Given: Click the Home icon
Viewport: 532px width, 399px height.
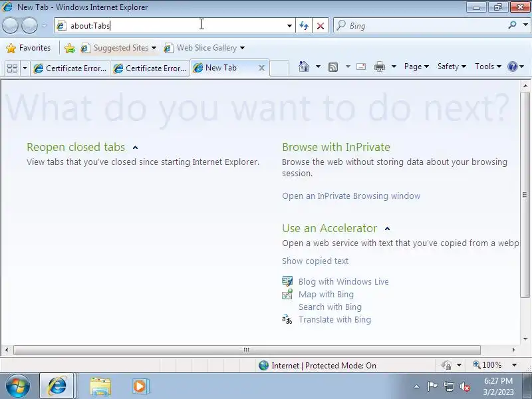Looking at the screenshot, I should click(304, 66).
